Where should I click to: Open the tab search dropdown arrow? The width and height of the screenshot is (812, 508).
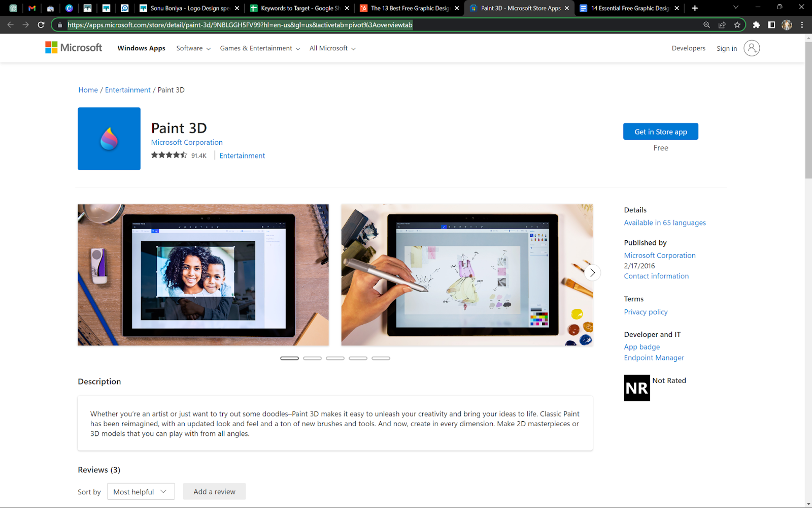(x=736, y=7)
